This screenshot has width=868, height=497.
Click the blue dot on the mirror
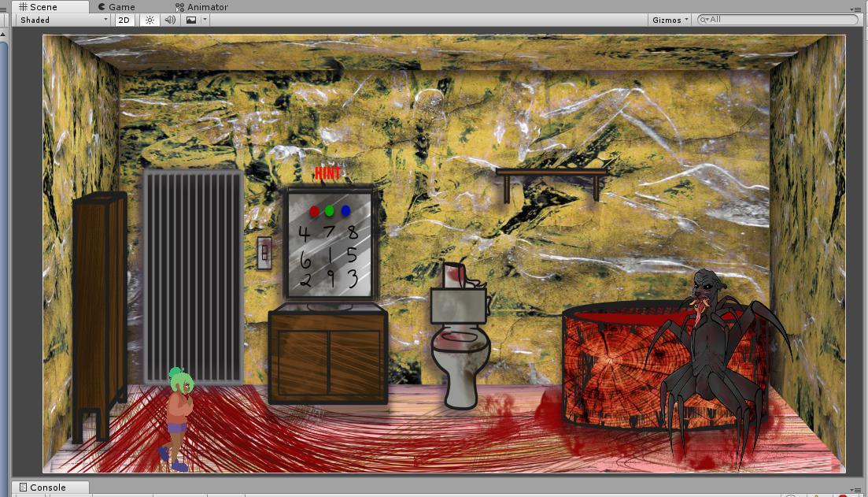coord(345,211)
